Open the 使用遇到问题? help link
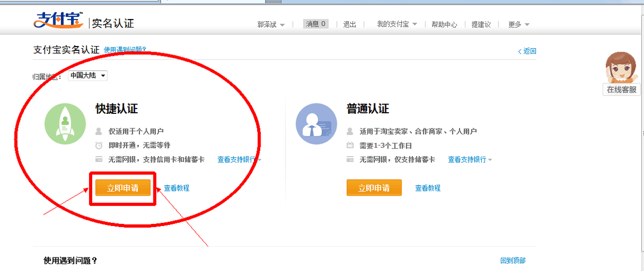Image resolution: width=644 pixels, height=271 pixels. 125,50
